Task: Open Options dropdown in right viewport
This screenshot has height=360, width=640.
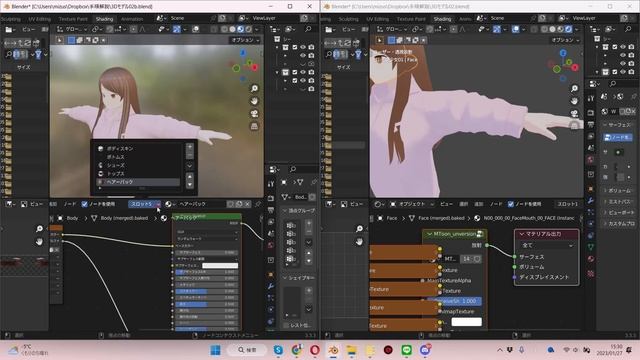Action: [565, 40]
